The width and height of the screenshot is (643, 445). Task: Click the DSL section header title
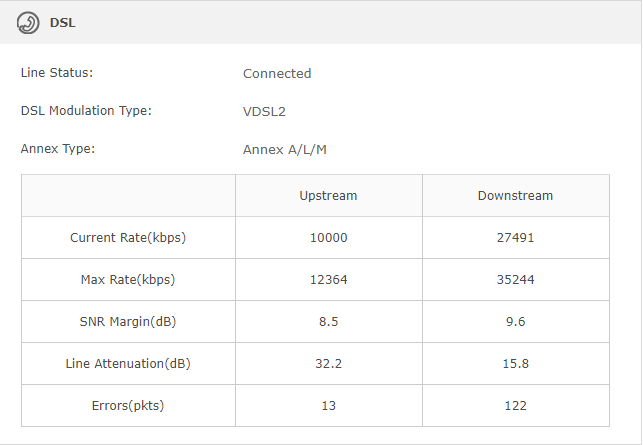coord(63,22)
